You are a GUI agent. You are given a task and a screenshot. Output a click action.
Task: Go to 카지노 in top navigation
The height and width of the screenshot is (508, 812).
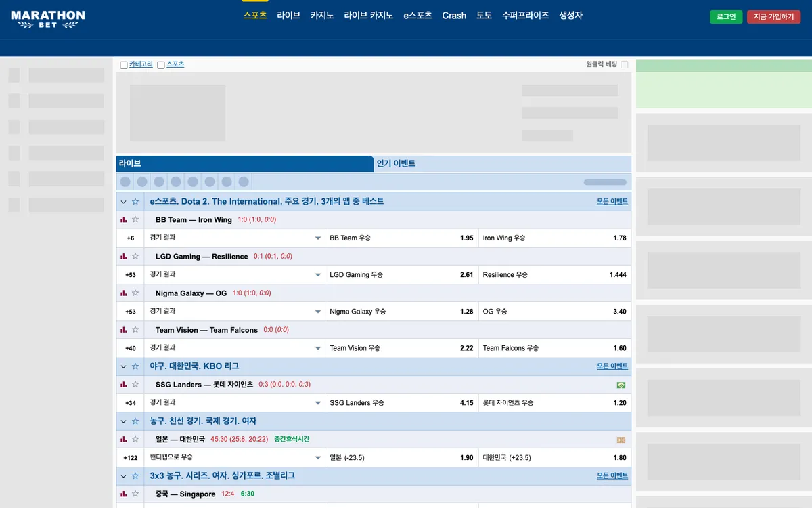(322, 15)
